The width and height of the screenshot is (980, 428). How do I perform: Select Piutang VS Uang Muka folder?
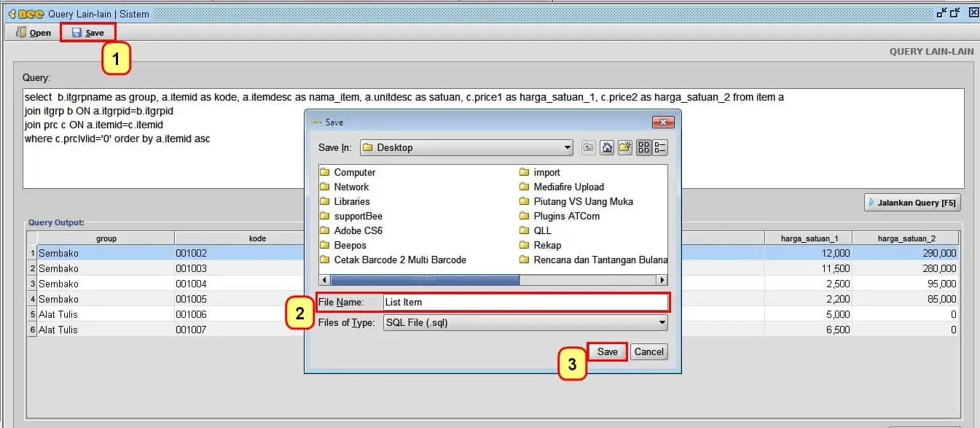[576, 201]
